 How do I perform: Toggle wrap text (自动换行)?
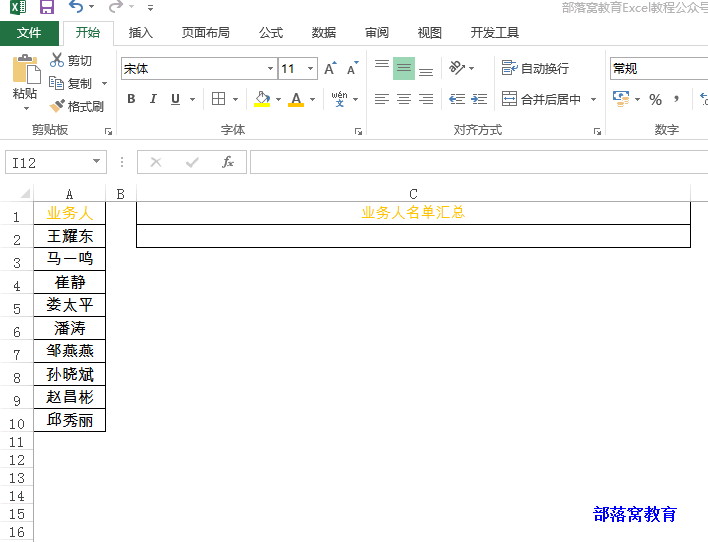pyautogui.click(x=535, y=69)
